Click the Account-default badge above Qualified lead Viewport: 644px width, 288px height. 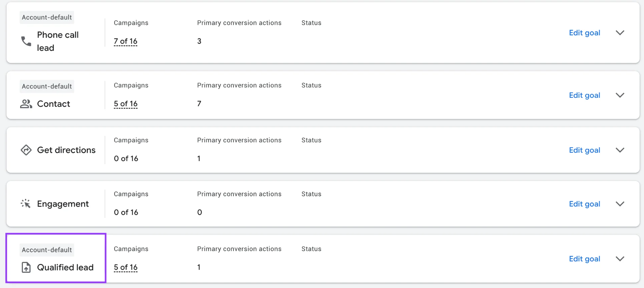tap(47, 249)
